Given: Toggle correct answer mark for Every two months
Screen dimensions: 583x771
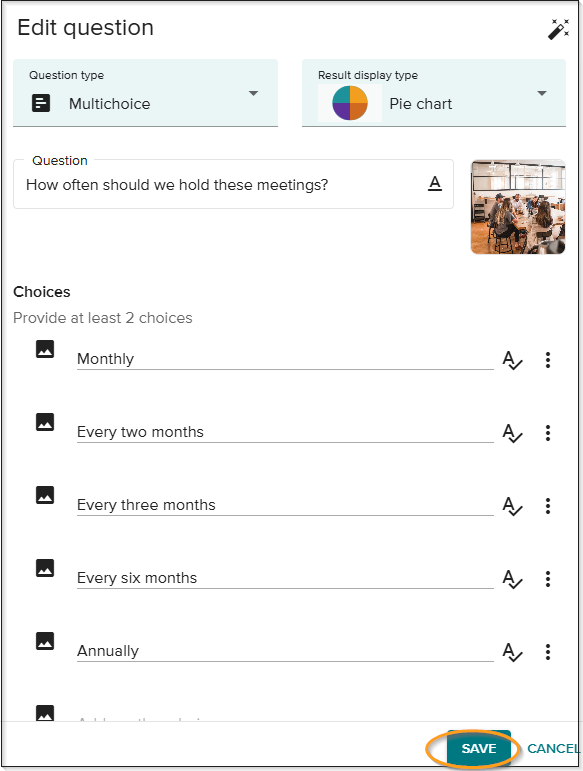Looking at the screenshot, I should (512, 433).
